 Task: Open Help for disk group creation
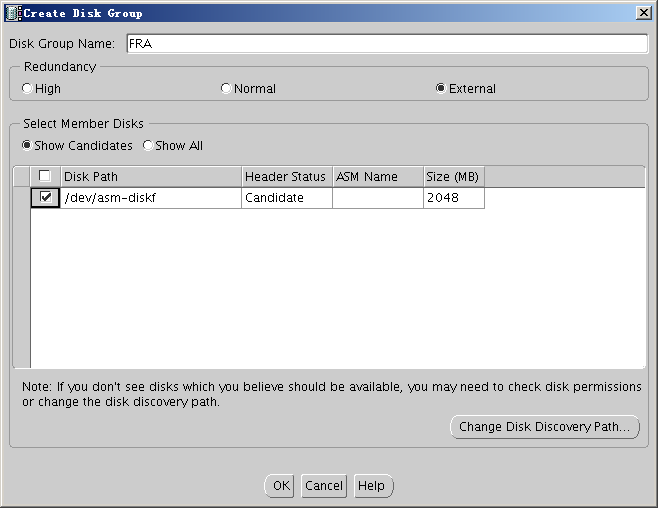[x=371, y=486]
